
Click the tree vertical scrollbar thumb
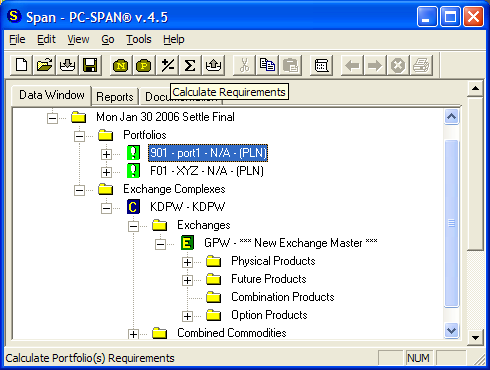(451, 223)
